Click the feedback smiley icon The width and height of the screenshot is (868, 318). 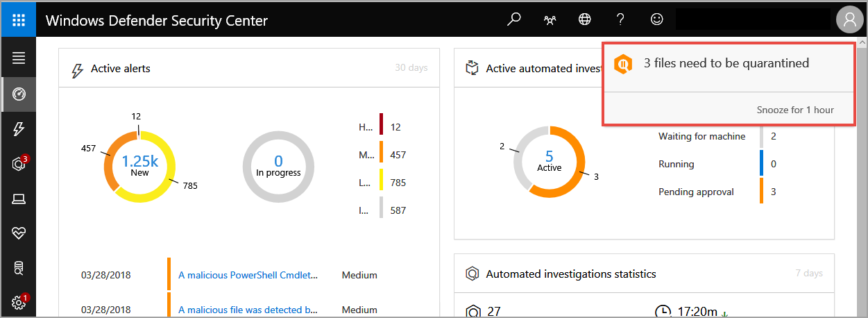click(656, 19)
